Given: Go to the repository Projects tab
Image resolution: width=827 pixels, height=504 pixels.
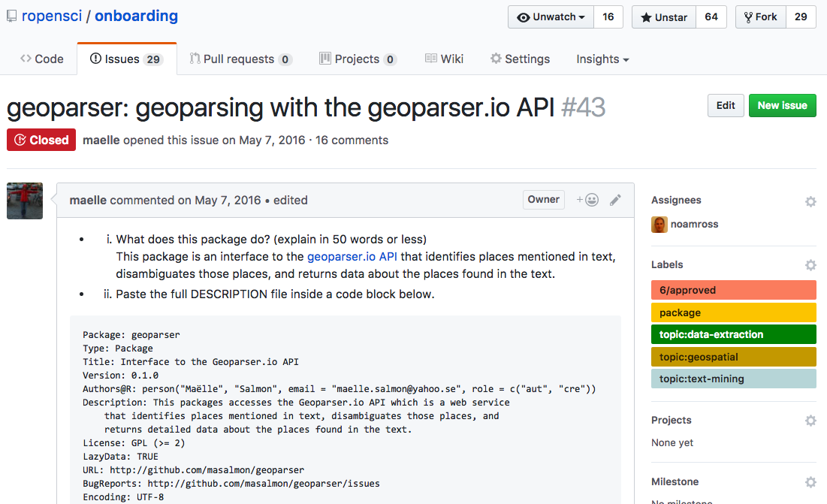Looking at the screenshot, I should coord(358,59).
